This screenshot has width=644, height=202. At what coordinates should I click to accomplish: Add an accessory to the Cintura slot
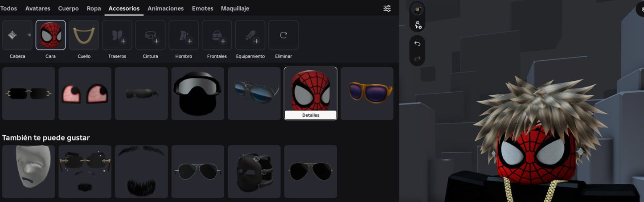click(150, 35)
